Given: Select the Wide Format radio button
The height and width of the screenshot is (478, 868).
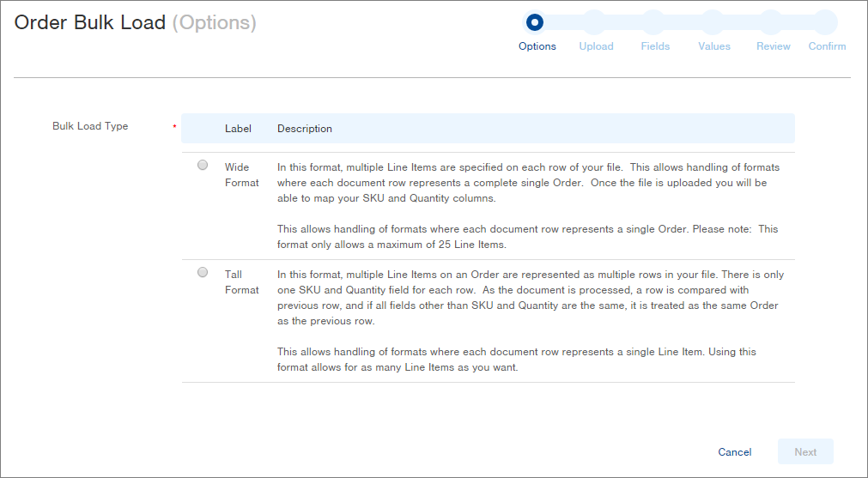Looking at the screenshot, I should [203, 166].
